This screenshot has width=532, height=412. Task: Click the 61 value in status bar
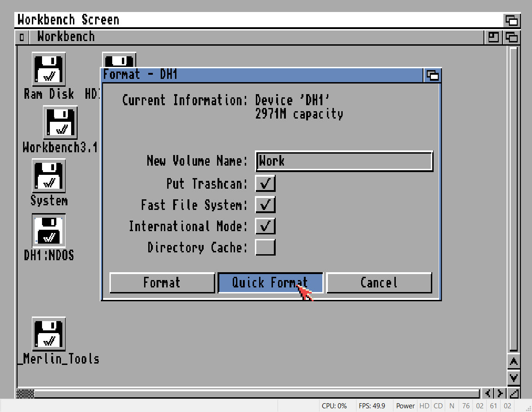click(493, 406)
